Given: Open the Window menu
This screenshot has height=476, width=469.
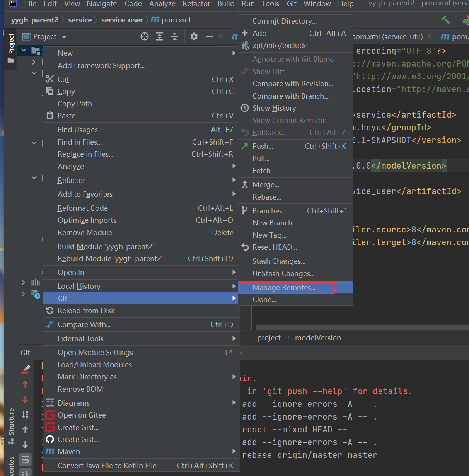Looking at the screenshot, I should click(x=317, y=4).
